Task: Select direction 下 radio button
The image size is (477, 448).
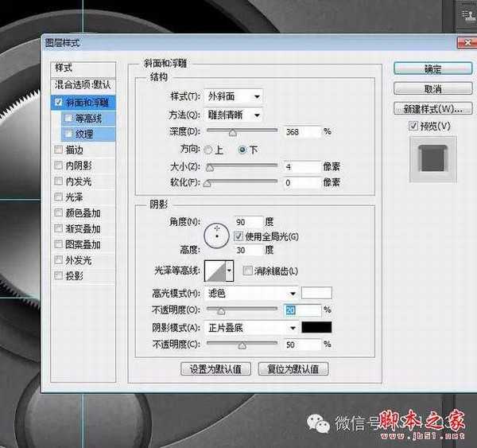Action: (242, 150)
